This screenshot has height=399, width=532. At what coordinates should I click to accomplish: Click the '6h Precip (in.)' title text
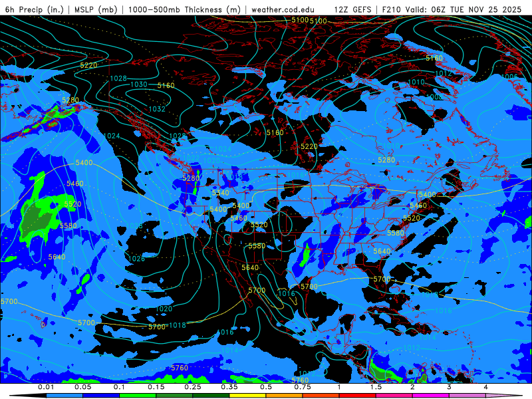pos(35,9)
